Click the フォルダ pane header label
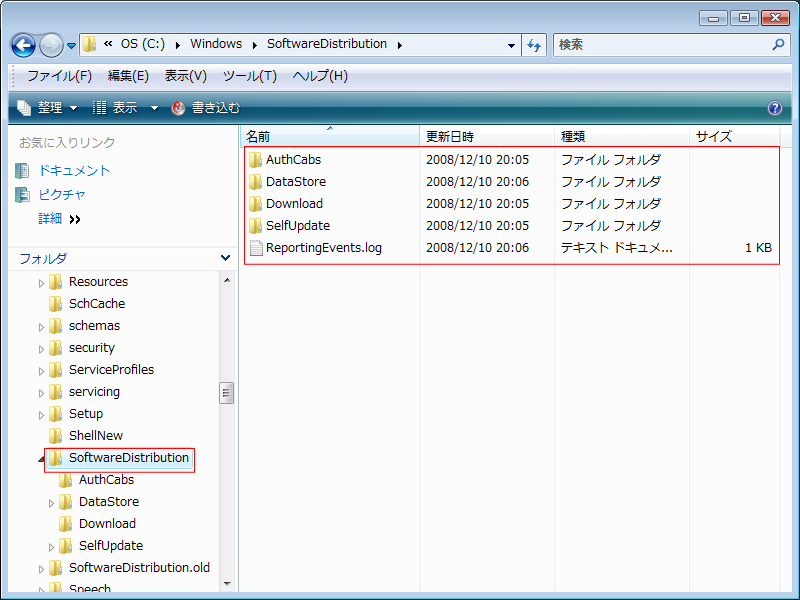 click(43, 259)
